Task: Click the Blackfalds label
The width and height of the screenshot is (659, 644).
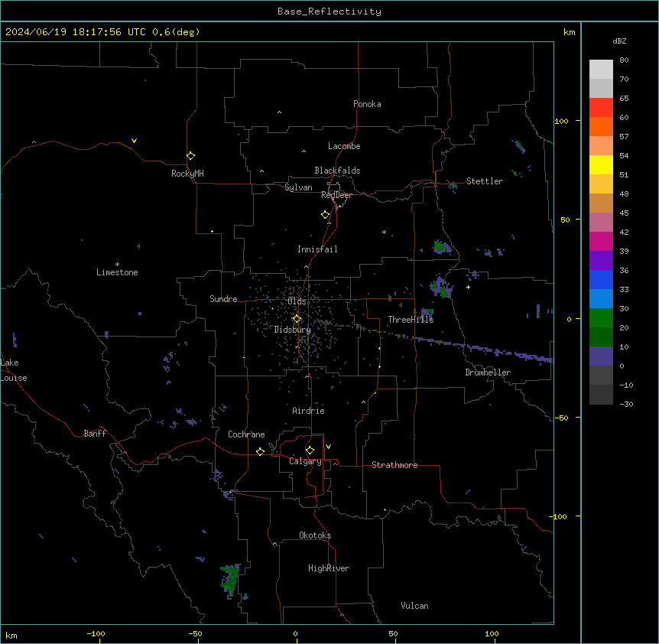Action: click(x=337, y=171)
